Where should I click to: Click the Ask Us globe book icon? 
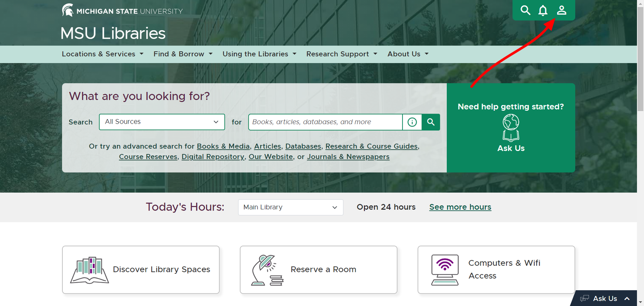[511, 128]
